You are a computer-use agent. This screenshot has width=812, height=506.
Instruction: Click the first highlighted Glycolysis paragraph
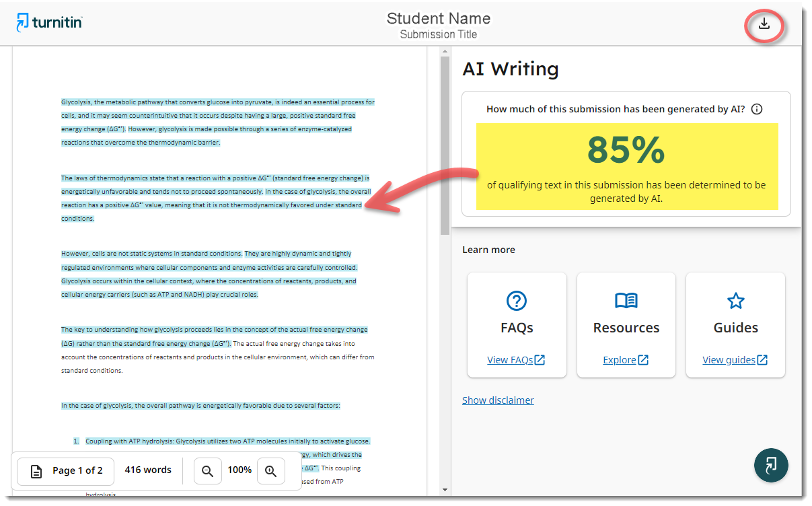(x=217, y=122)
